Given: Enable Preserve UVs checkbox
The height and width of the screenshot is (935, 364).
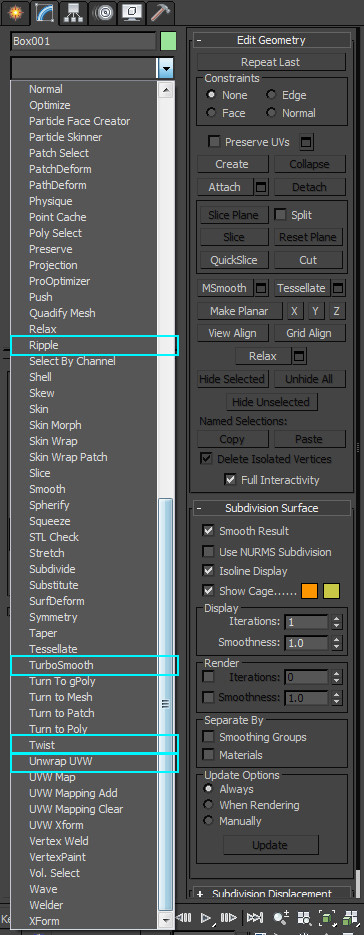Looking at the screenshot, I should 214,142.
